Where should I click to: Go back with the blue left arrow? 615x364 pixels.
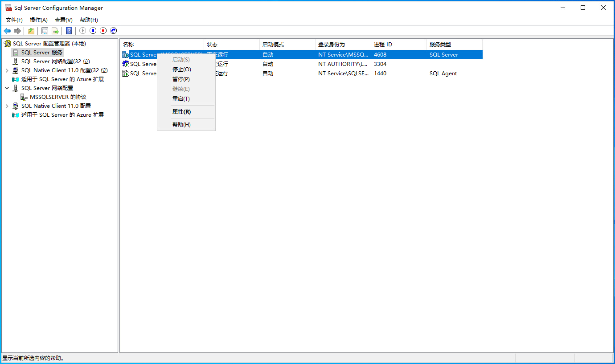[7, 31]
